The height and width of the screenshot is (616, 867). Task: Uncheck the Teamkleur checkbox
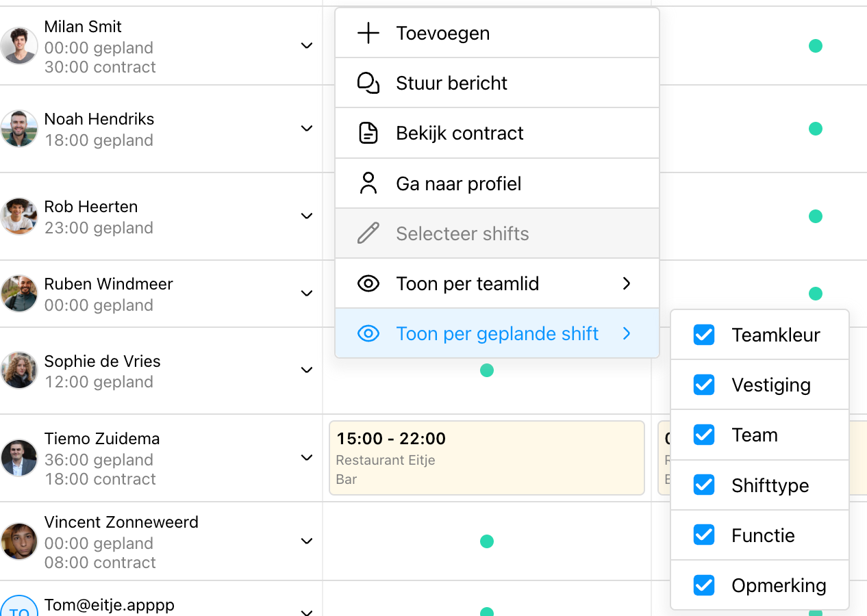pyautogui.click(x=704, y=335)
